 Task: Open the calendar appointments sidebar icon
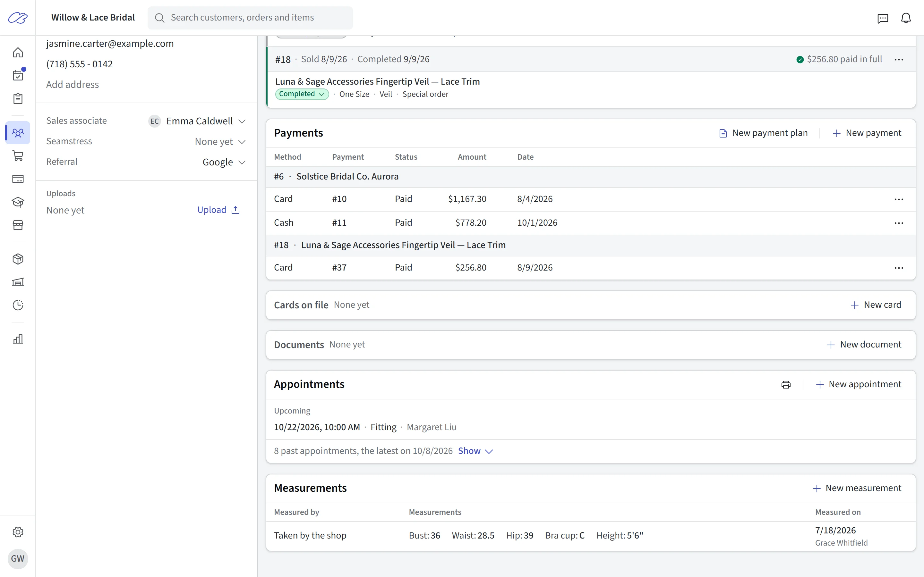point(18,75)
